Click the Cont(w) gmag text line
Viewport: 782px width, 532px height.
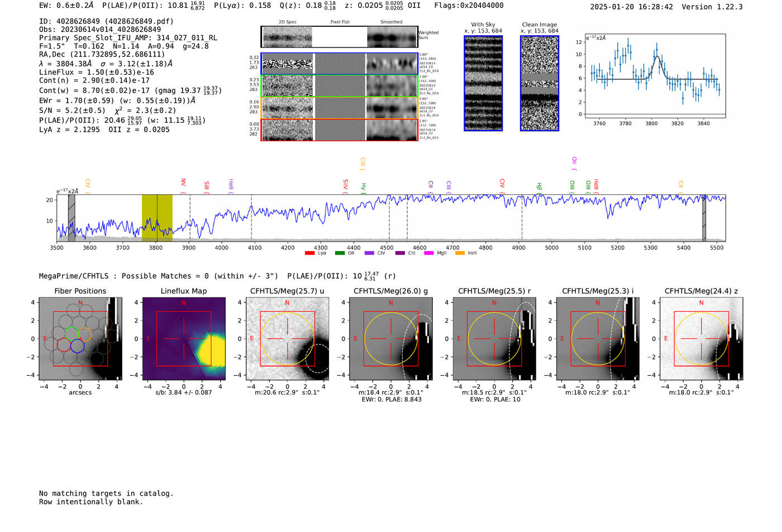[131, 90]
